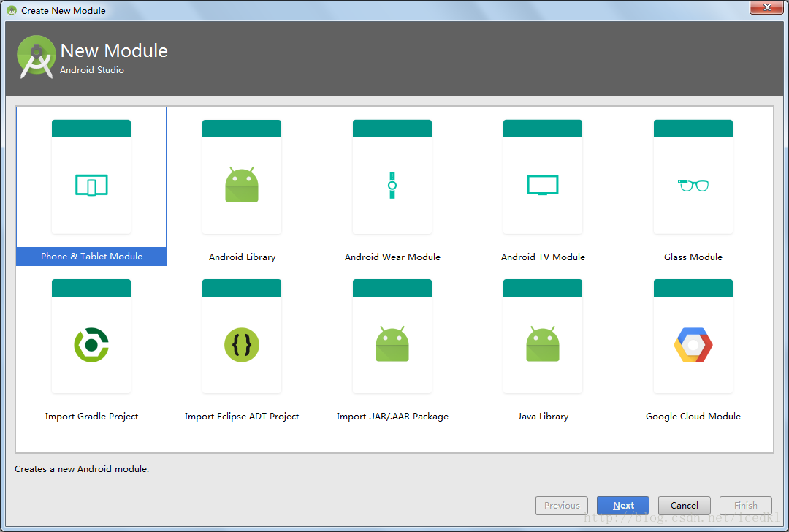Select the Import Gradle Project icon
This screenshot has width=789, height=532.
tap(91, 345)
